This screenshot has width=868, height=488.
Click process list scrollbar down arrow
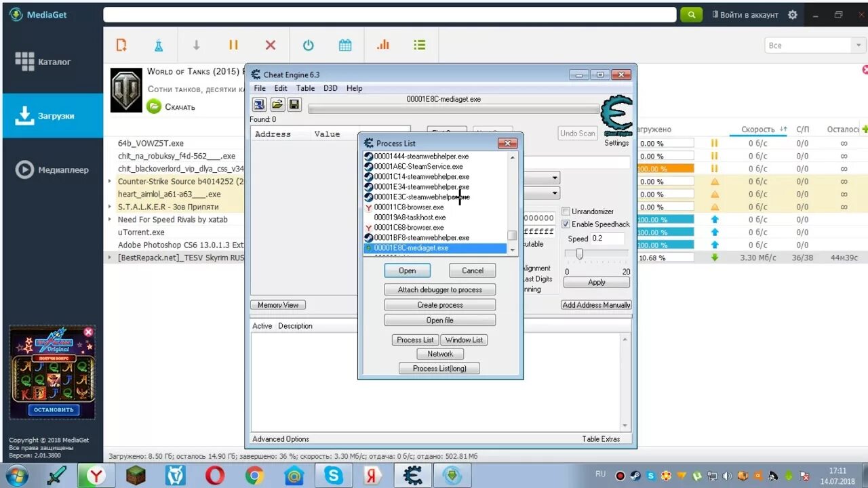[513, 249]
